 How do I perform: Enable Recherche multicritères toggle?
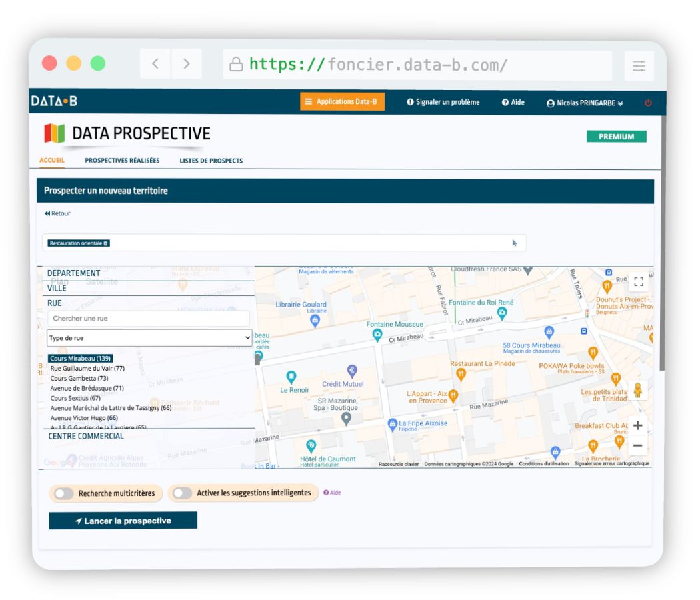pyautogui.click(x=64, y=493)
